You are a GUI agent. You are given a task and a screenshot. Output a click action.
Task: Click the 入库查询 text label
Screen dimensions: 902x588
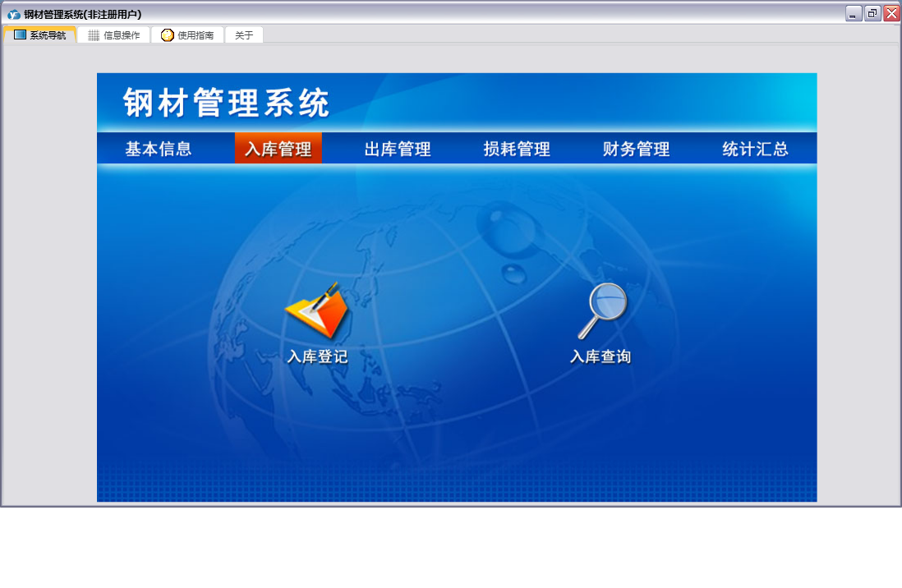[x=601, y=357]
